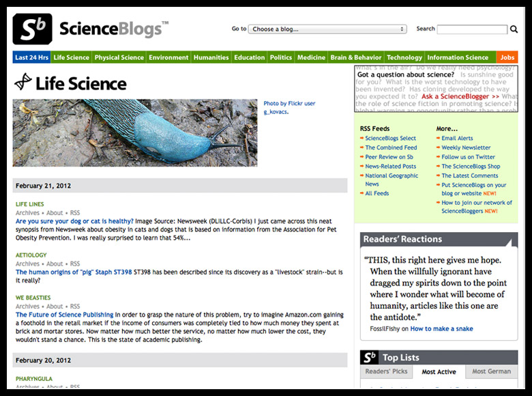Image resolution: width=532 pixels, height=396 pixels.
Task: Click the Life Science DNA icon
Action: point(23,83)
